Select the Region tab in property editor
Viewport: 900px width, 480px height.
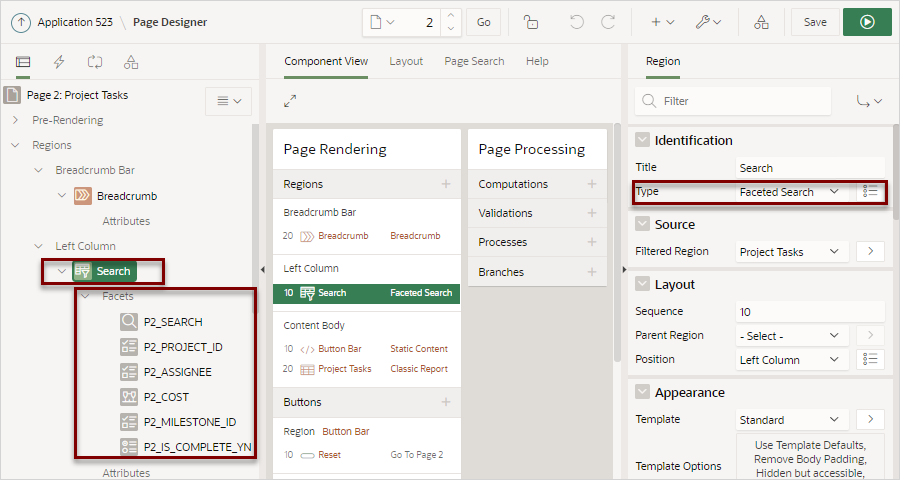[663, 61]
